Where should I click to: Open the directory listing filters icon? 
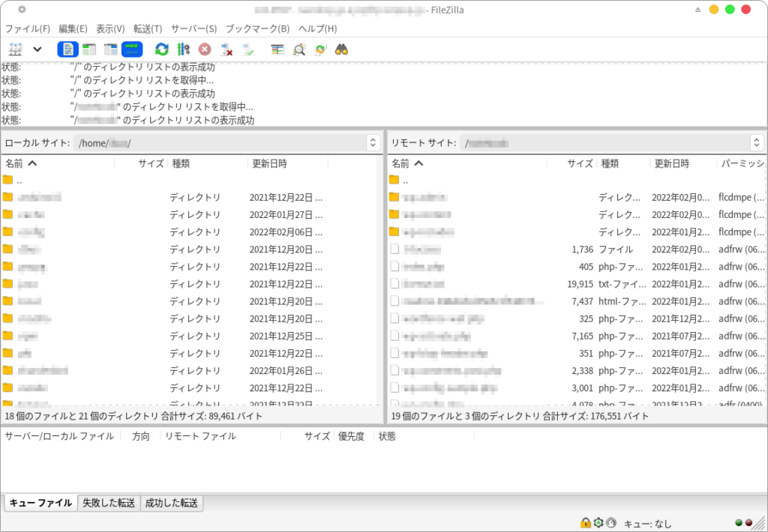(277, 49)
